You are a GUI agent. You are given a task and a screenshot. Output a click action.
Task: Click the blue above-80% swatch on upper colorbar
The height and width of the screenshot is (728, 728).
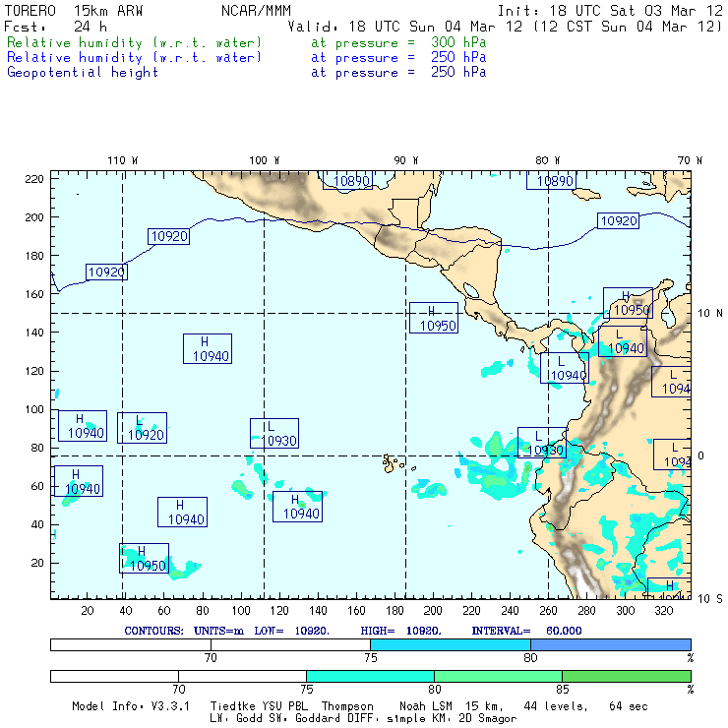(x=611, y=644)
